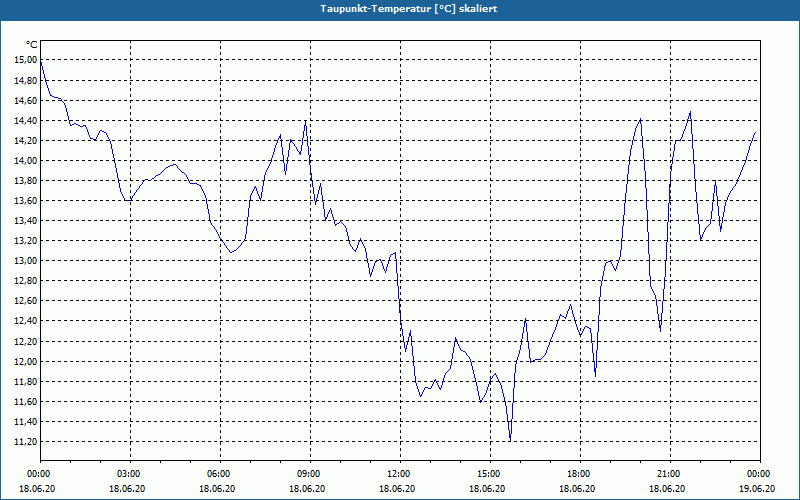Click the 21:00 time axis label
The width and height of the screenshot is (800, 500).
tap(670, 474)
